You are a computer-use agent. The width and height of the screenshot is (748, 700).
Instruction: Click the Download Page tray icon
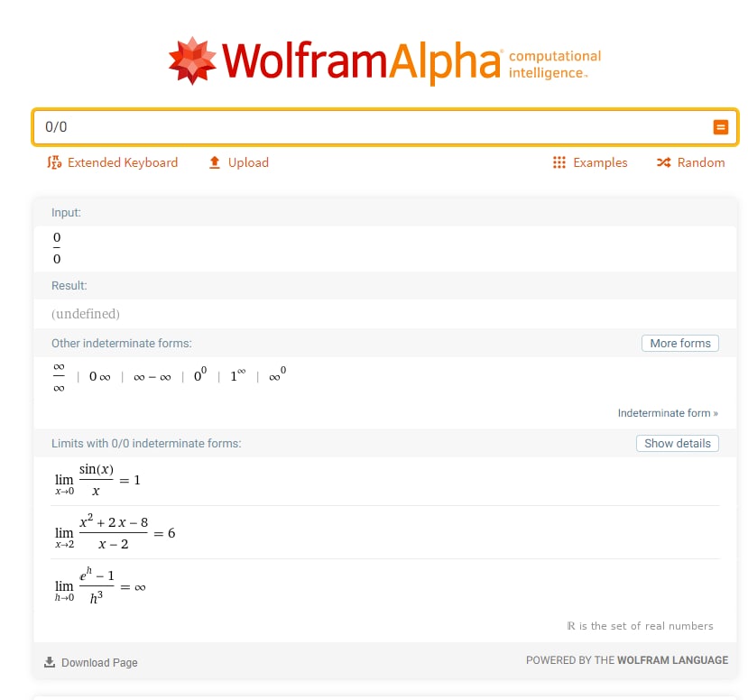(x=50, y=662)
